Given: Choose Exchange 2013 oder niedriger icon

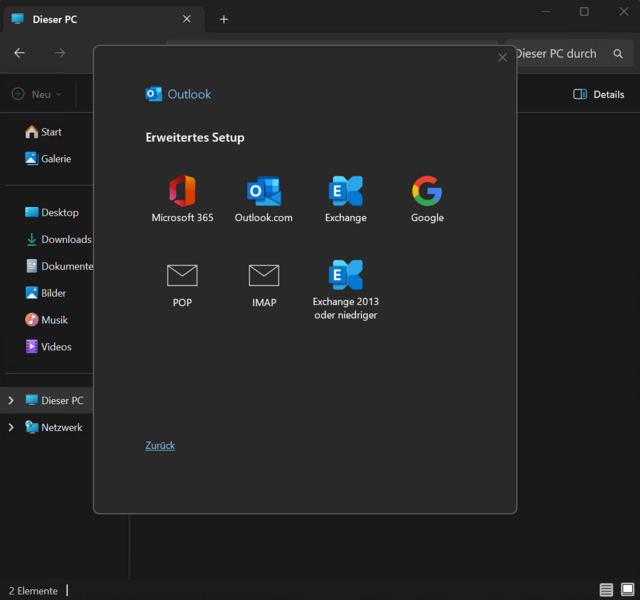Looking at the screenshot, I should 346,275.
